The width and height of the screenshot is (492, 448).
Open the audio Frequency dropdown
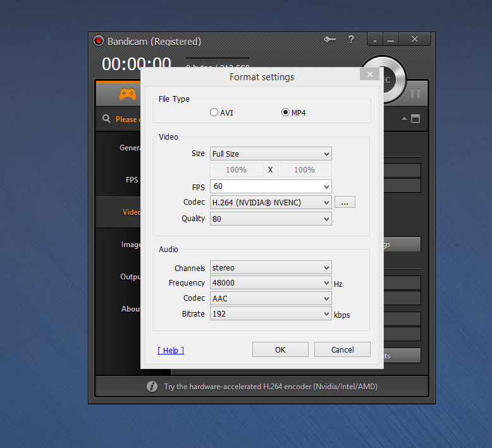click(271, 283)
